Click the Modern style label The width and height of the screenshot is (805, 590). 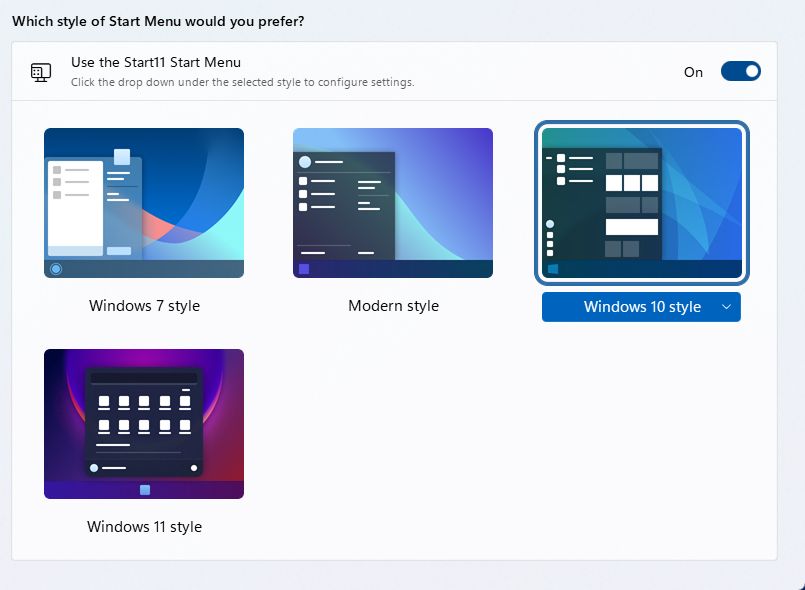(393, 306)
